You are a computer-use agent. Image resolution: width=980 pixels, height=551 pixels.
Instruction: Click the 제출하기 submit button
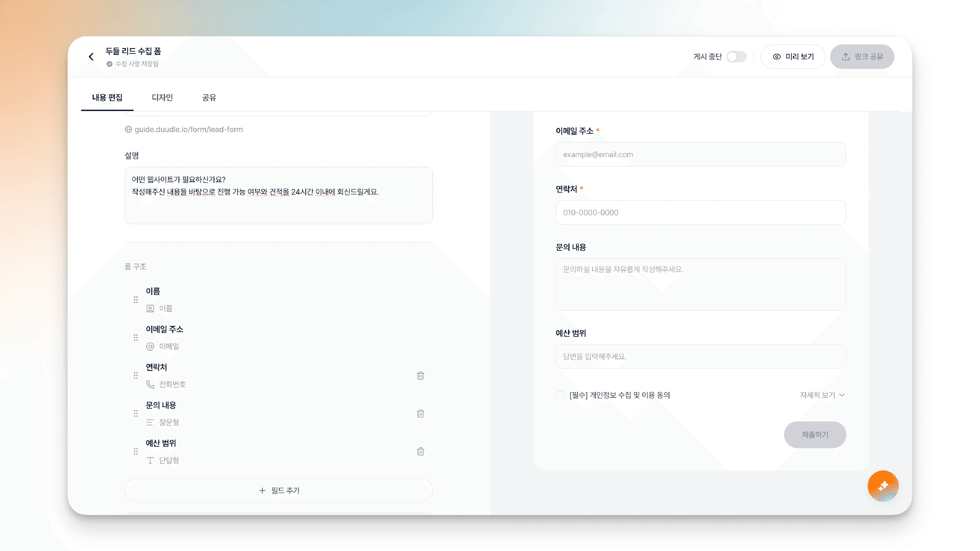tap(815, 435)
